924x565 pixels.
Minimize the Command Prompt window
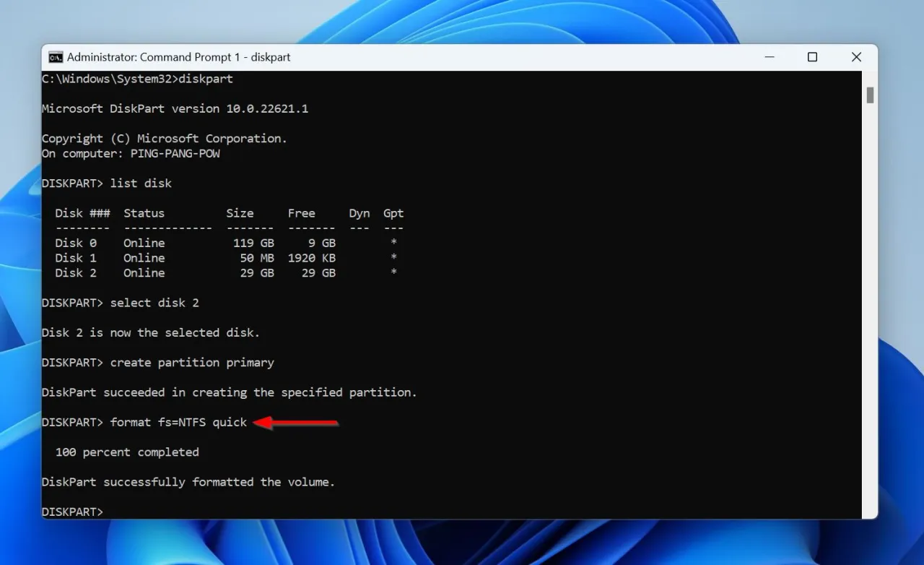[768, 57]
